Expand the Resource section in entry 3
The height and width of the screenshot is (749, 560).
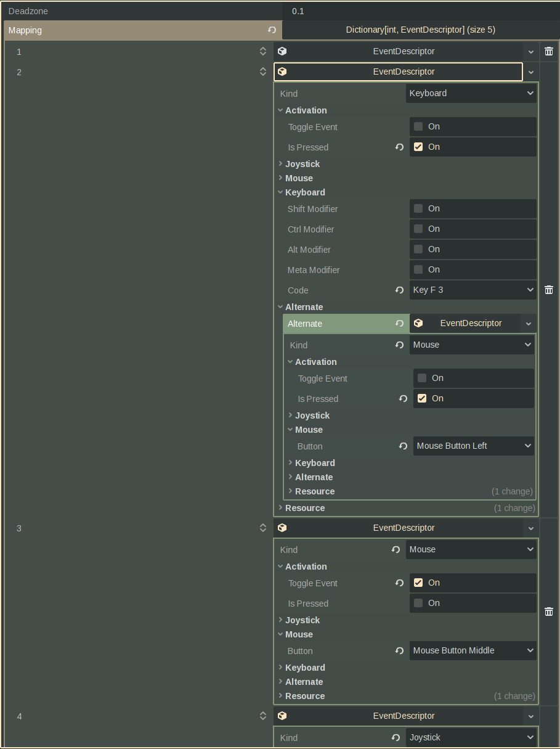[x=304, y=696]
